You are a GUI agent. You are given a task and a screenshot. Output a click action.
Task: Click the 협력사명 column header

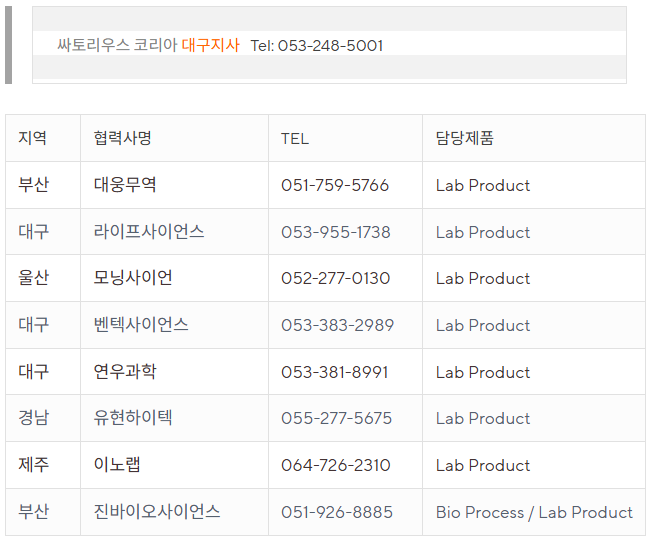[x=123, y=138]
